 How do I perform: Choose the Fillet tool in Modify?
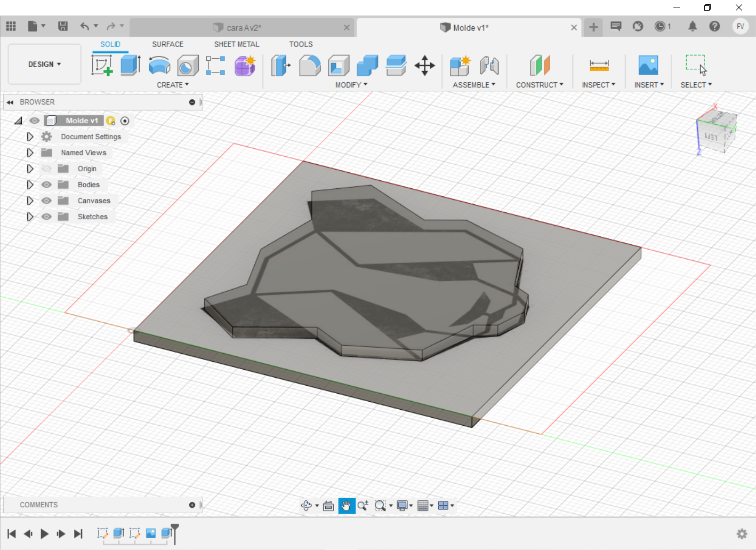[x=310, y=66]
